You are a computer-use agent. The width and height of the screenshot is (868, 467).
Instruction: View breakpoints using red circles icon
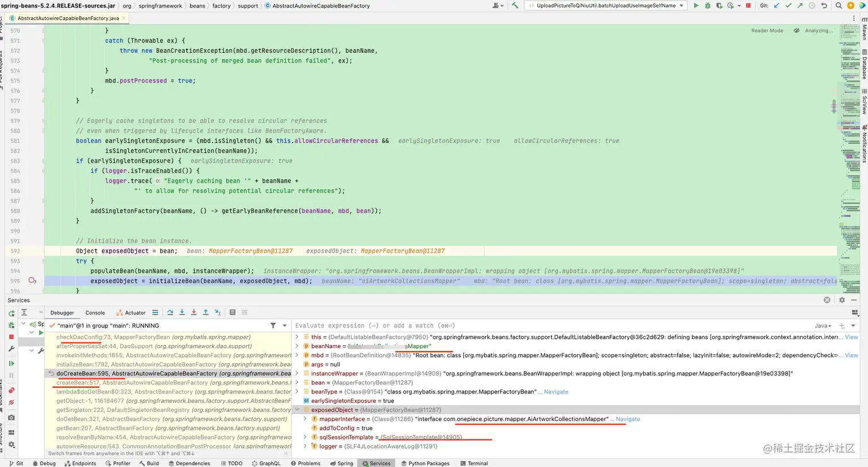pos(11,391)
